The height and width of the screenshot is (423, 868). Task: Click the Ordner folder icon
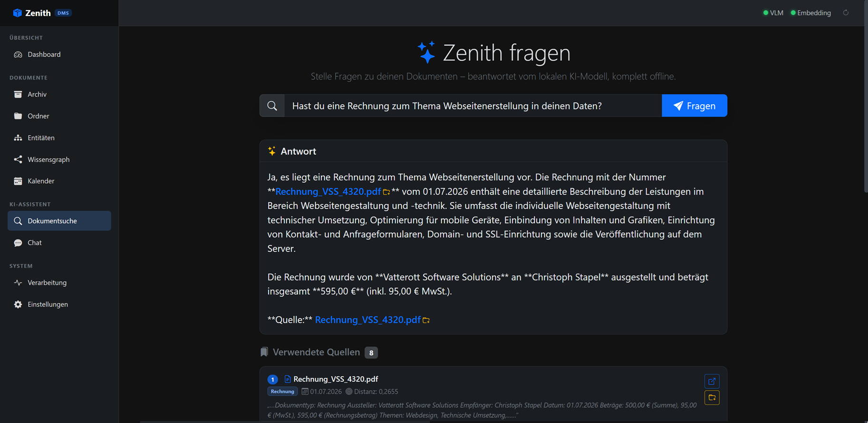pyautogui.click(x=18, y=116)
